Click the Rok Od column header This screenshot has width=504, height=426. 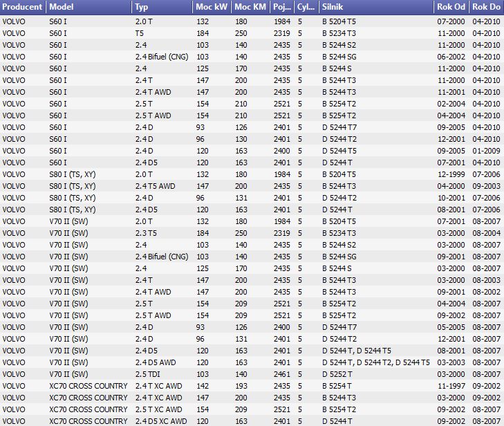(x=451, y=7)
